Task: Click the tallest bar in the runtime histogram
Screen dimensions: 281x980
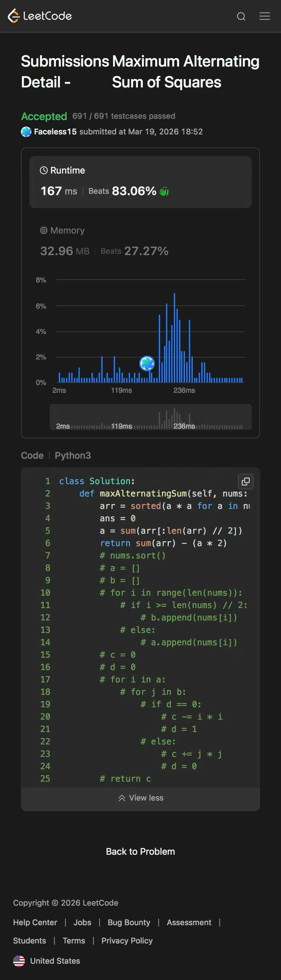Action: pyautogui.click(x=174, y=337)
